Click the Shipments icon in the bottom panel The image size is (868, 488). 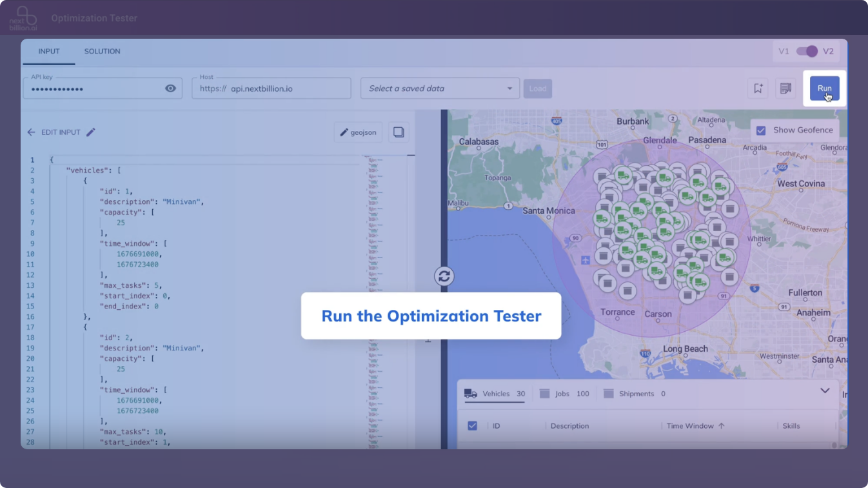[x=608, y=393]
